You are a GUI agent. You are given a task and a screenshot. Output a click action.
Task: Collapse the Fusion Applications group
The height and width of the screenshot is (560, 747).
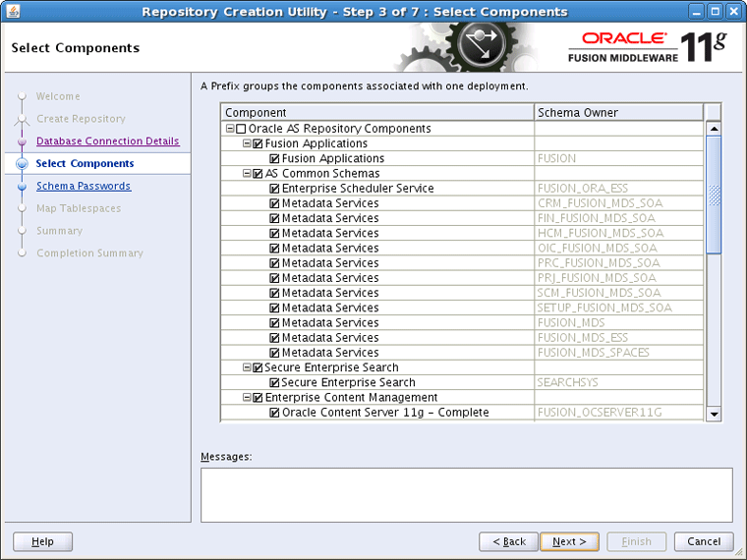coord(247,143)
